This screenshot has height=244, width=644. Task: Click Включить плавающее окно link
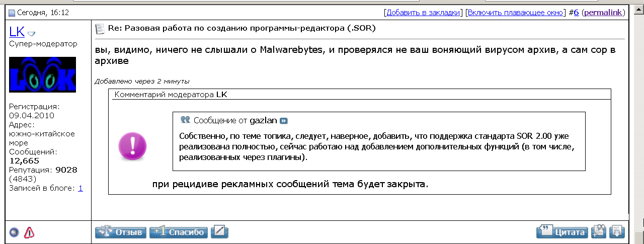click(x=516, y=12)
